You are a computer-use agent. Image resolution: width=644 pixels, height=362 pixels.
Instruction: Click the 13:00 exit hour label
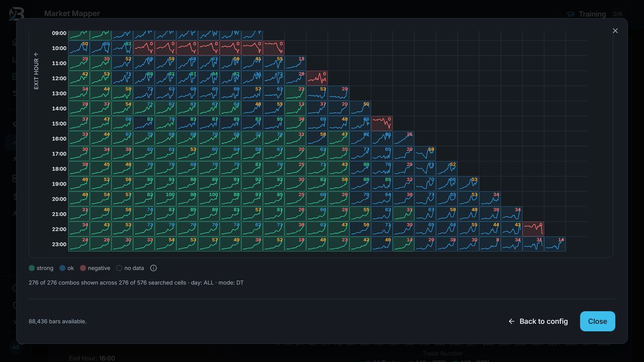[59, 94]
